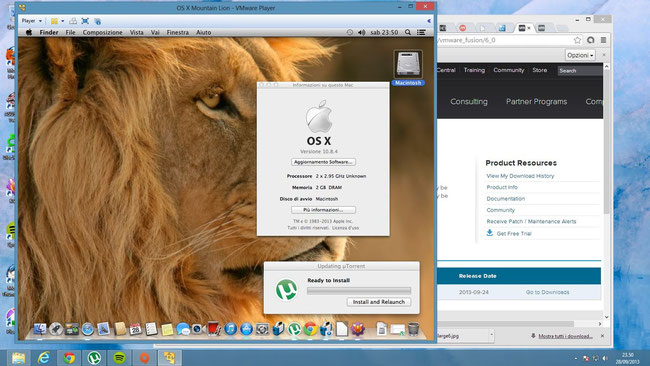Open App Store icon in dock

coord(246,329)
